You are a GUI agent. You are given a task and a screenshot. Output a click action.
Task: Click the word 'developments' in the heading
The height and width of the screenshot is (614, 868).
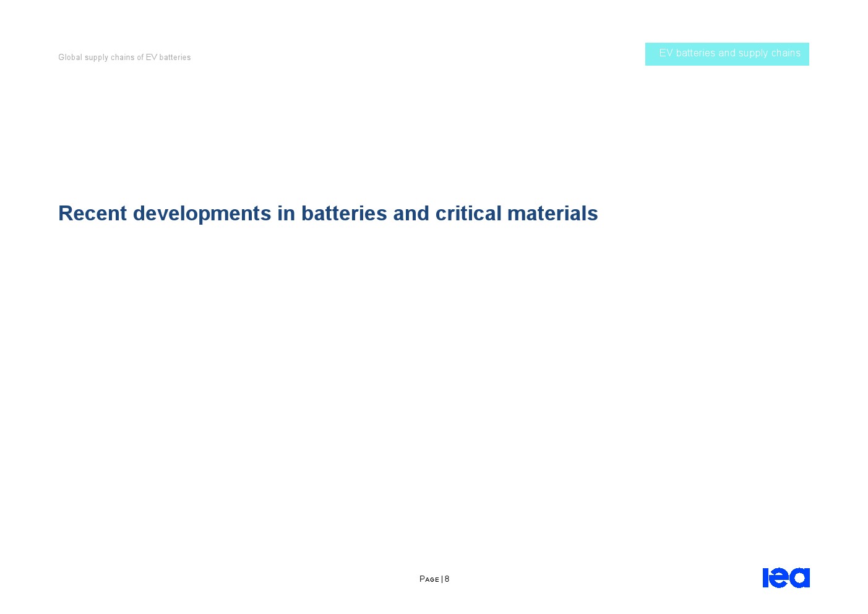coord(202,214)
